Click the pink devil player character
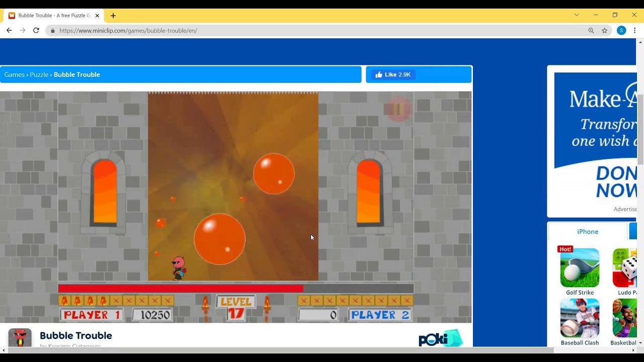Viewport: 644px width, 362px height. (x=179, y=268)
